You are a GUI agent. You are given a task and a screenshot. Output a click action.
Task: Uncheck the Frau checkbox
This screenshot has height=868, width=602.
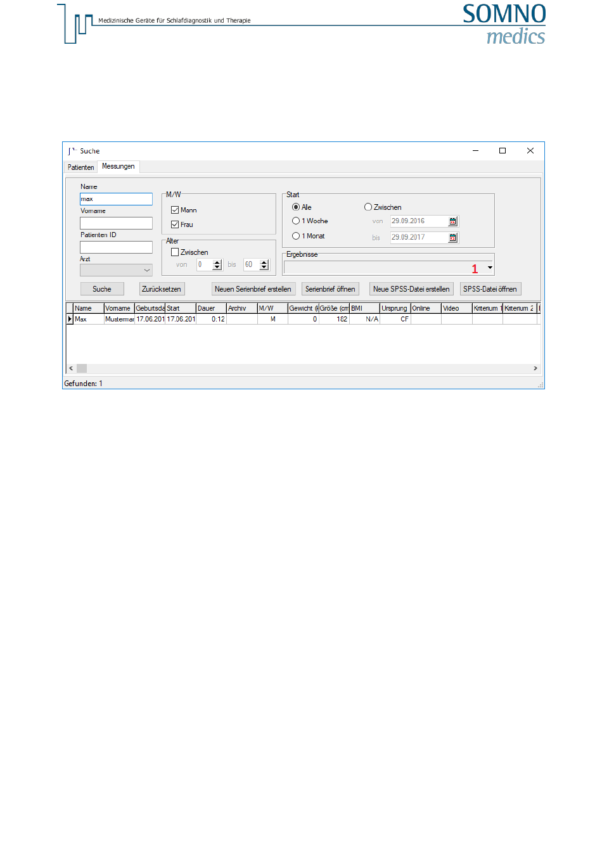[175, 224]
